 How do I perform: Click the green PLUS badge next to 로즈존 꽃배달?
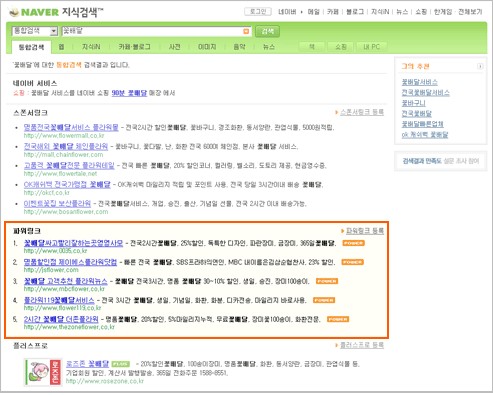pos(120,364)
